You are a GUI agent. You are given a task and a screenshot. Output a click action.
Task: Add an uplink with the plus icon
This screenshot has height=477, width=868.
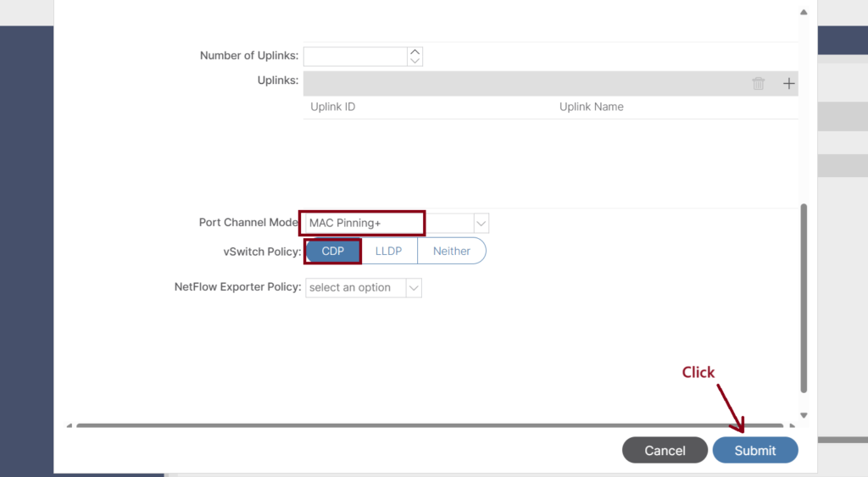click(x=789, y=84)
